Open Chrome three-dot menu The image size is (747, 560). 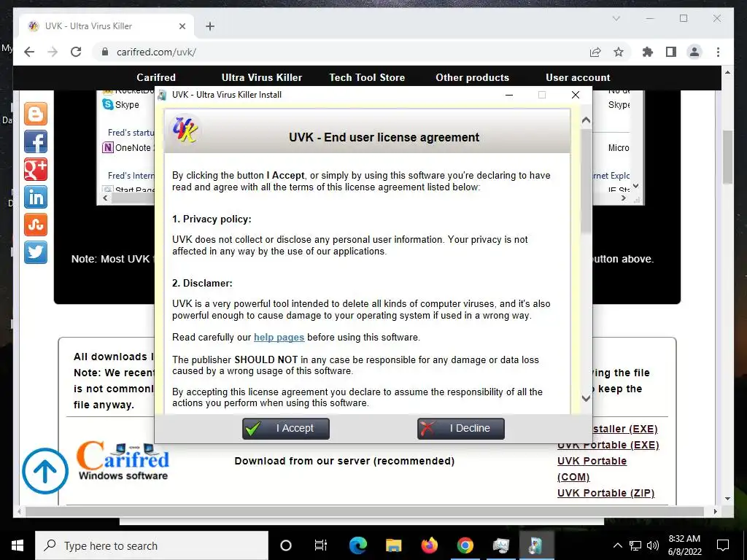718,52
